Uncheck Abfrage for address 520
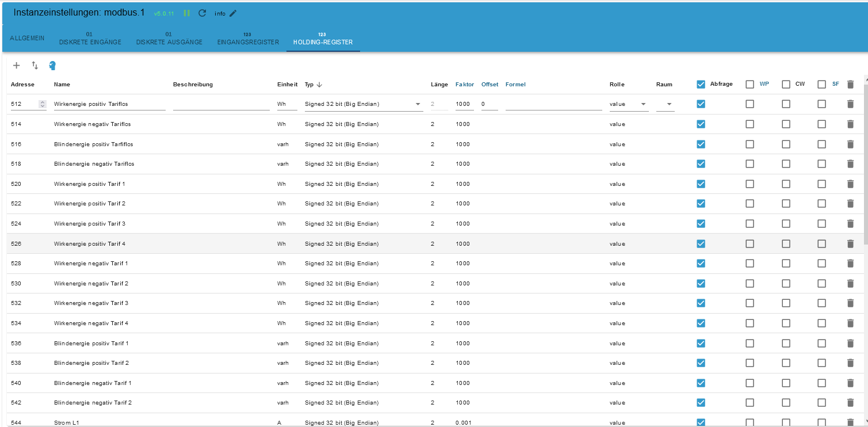Screen dimensions: 868x427 tap(701, 184)
